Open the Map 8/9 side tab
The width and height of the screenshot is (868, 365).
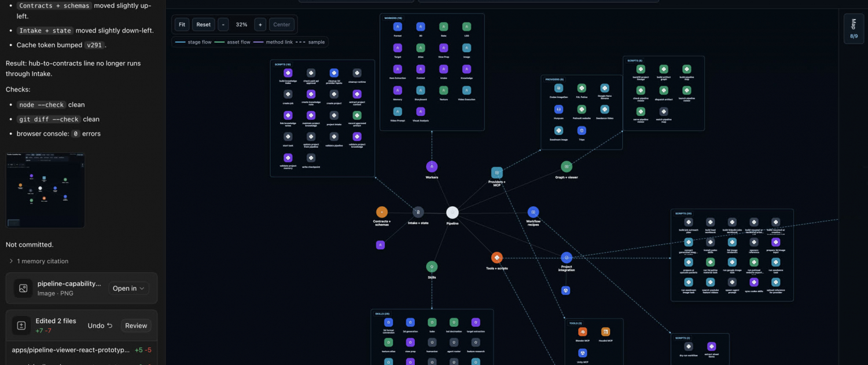[x=854, y=29]
